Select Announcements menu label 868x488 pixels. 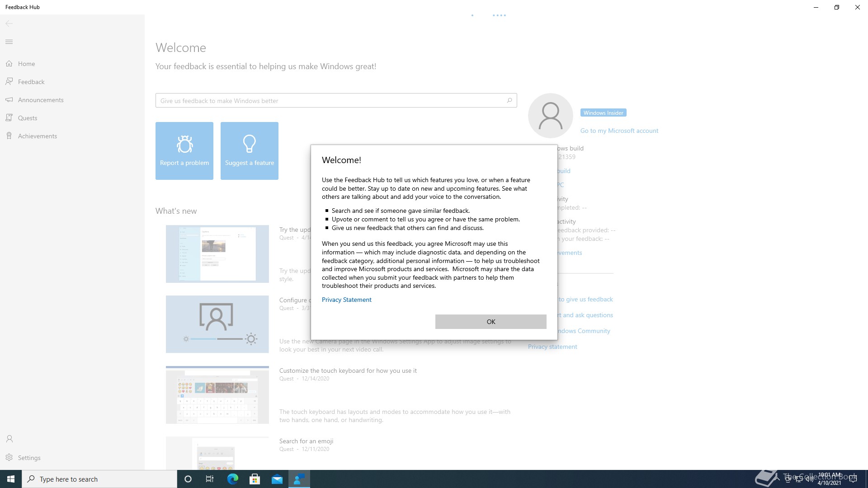41,100
